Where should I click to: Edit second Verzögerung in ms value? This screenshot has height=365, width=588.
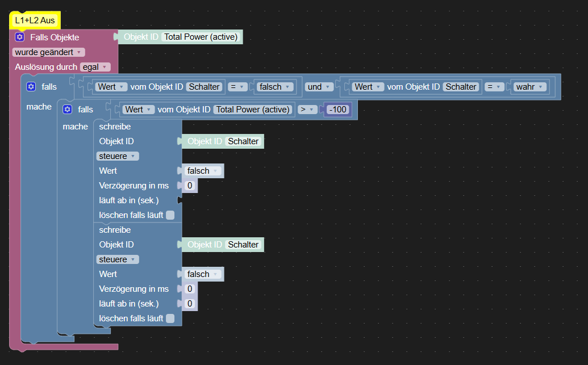pyautogui.click(x=190, y=289)
